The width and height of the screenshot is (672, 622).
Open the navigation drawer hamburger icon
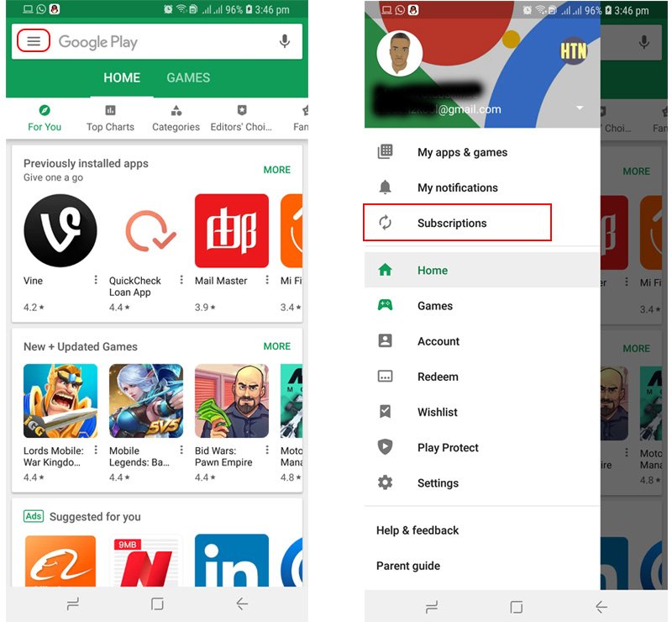click(33, 40)
